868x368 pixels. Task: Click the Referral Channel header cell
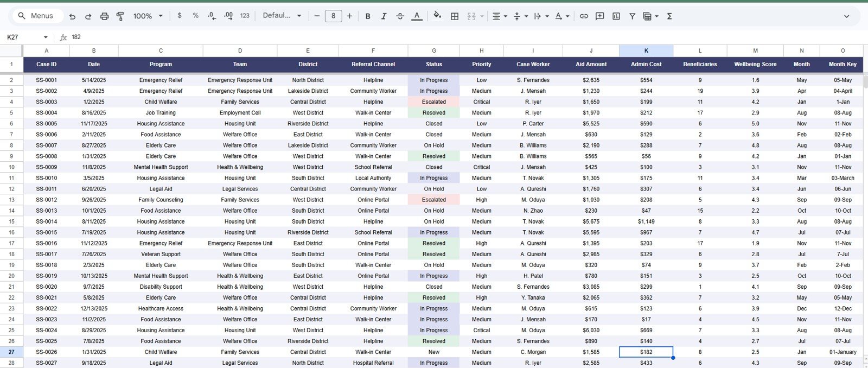pos(373,64)
